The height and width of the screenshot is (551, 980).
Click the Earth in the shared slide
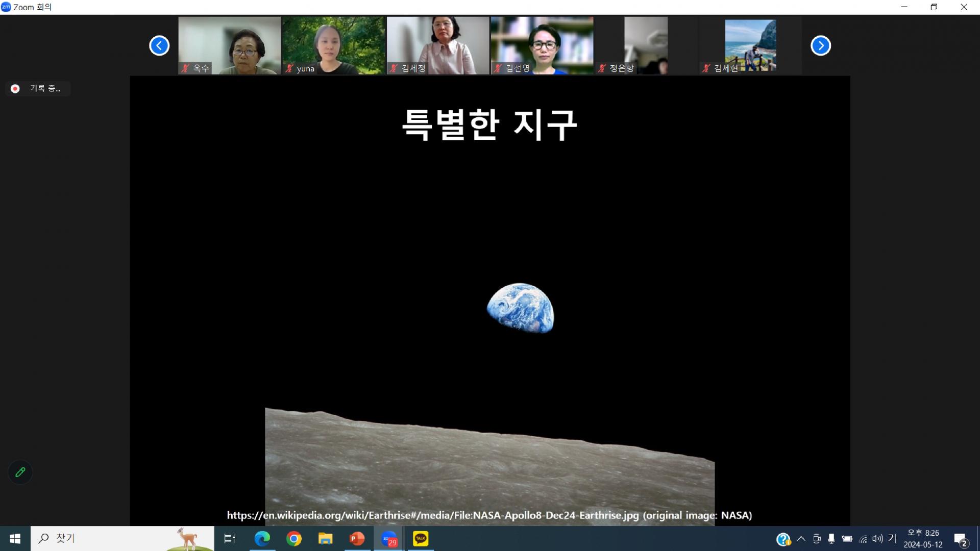520,308
